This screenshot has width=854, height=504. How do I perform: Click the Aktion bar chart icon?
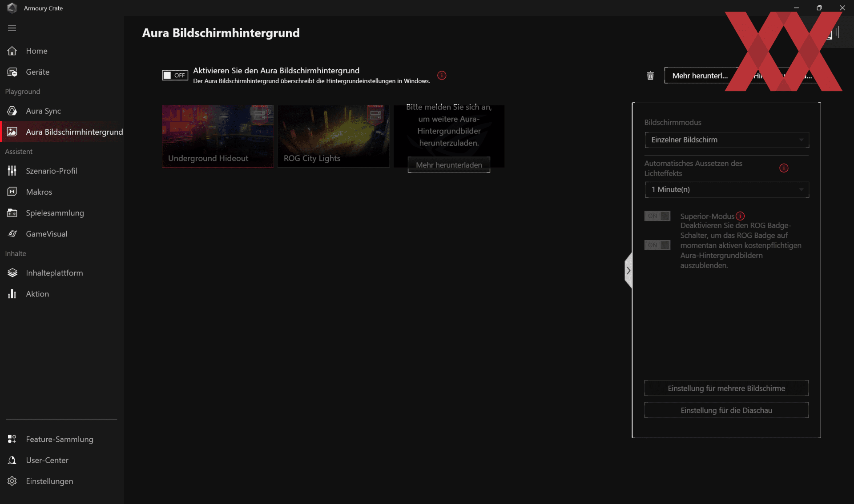point(12,294)
